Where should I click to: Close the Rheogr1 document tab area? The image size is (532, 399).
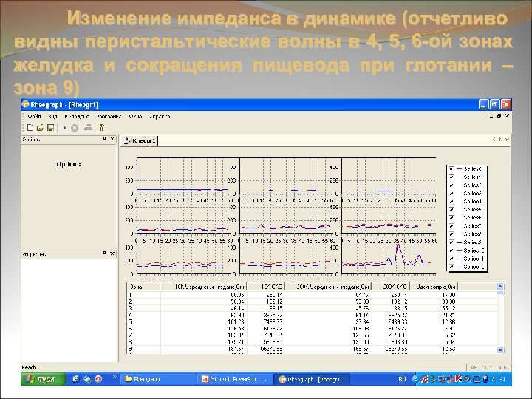coord(507,139)
